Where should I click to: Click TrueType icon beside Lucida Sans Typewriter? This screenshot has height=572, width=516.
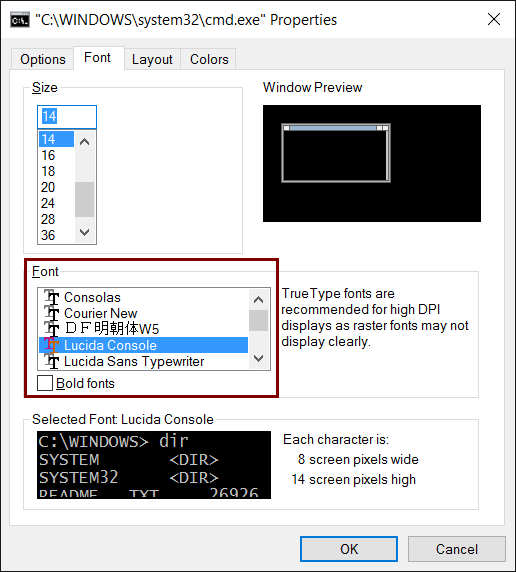click(x=51, y=361)
